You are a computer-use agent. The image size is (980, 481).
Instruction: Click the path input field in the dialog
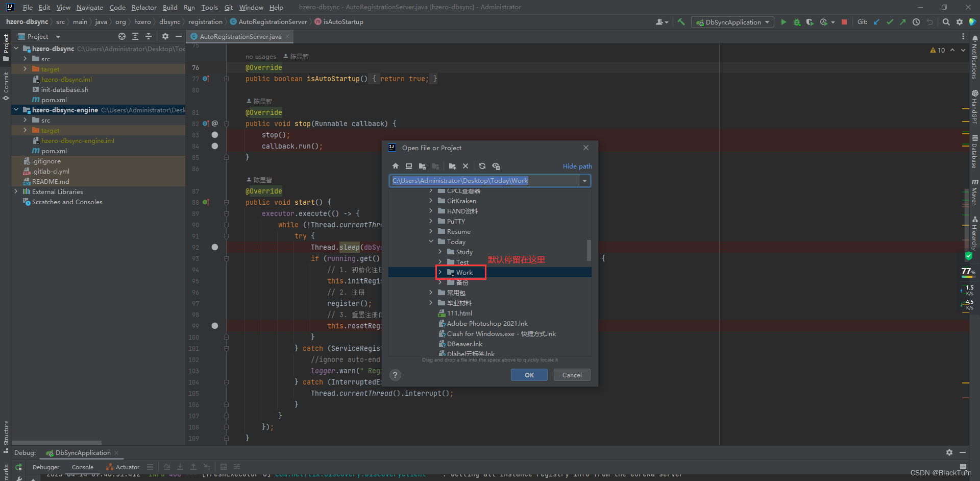pyautogui.click(x=484, y=181)
